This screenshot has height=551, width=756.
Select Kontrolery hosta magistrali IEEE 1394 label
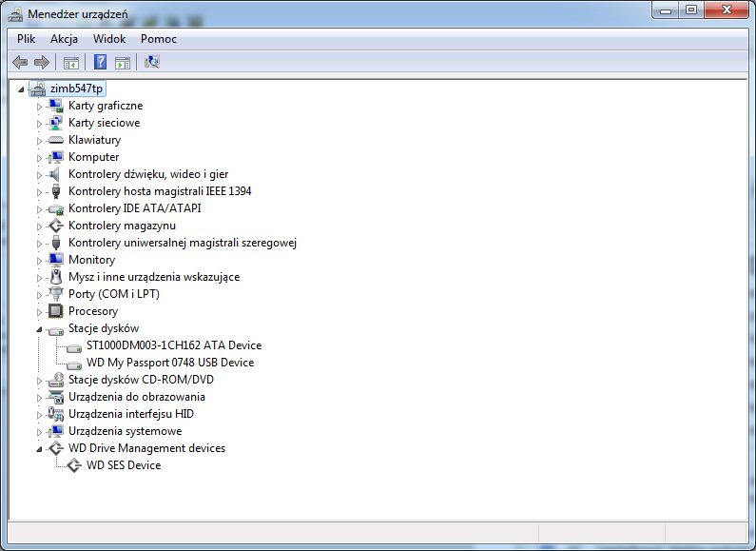(160, 191)
